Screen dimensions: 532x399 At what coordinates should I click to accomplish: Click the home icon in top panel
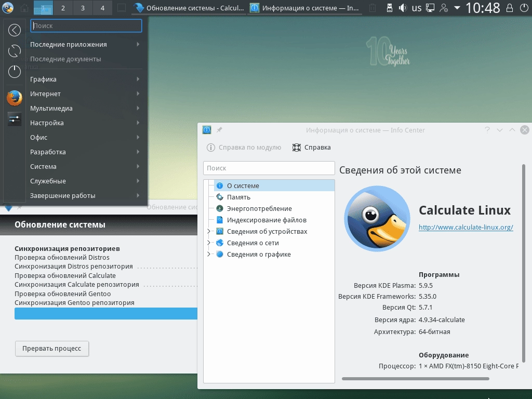[x=24, y=7]
